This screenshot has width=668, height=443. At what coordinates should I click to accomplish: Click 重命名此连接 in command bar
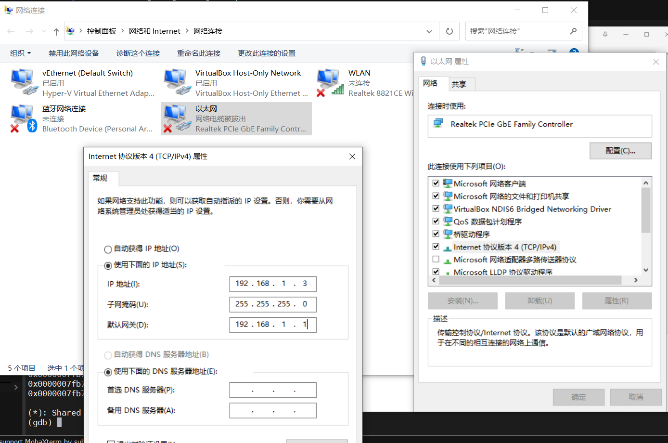coord(199,53)
